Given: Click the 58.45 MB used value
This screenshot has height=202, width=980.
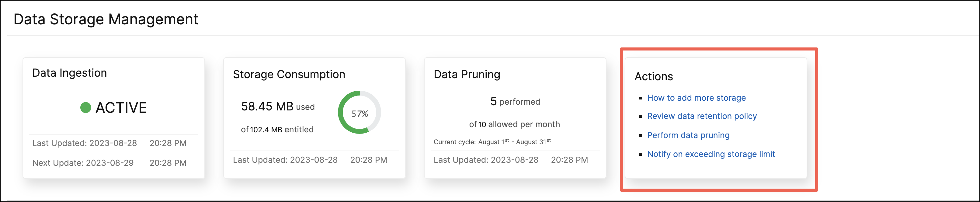Looking at the screenshot, I should (278, 106).
